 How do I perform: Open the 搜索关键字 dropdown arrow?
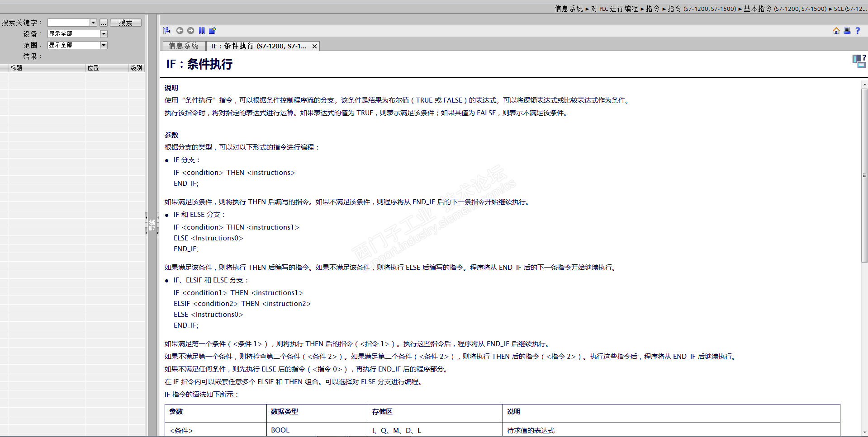[93, 23]
